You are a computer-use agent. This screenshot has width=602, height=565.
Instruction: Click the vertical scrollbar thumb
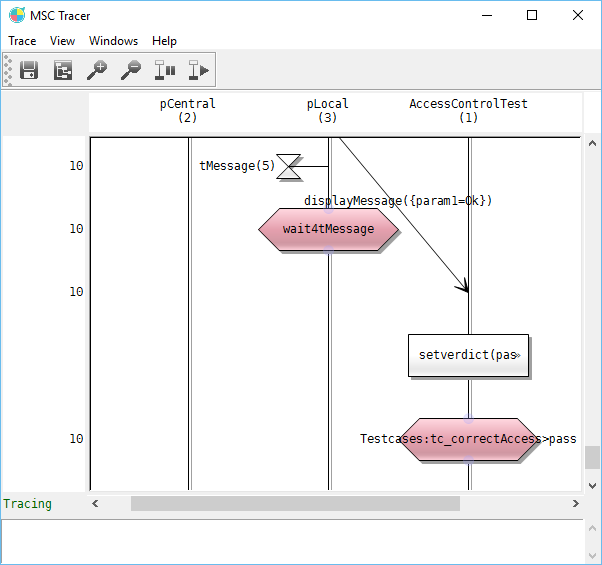(x=593, y=456)
